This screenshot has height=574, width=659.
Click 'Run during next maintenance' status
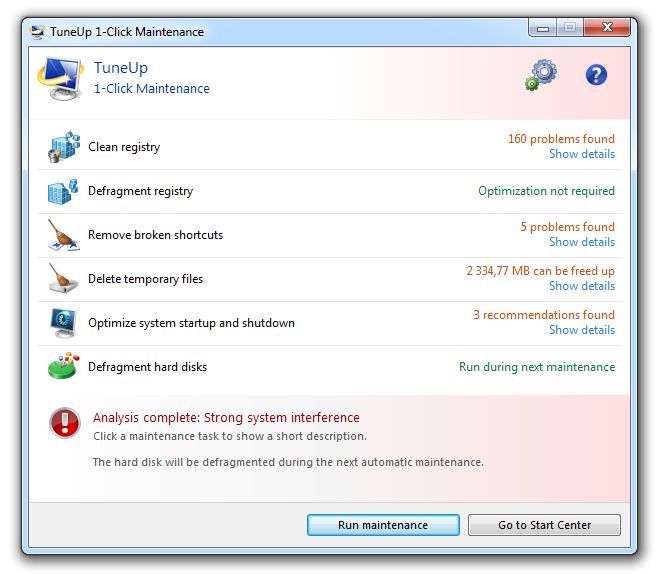point(537,367)
